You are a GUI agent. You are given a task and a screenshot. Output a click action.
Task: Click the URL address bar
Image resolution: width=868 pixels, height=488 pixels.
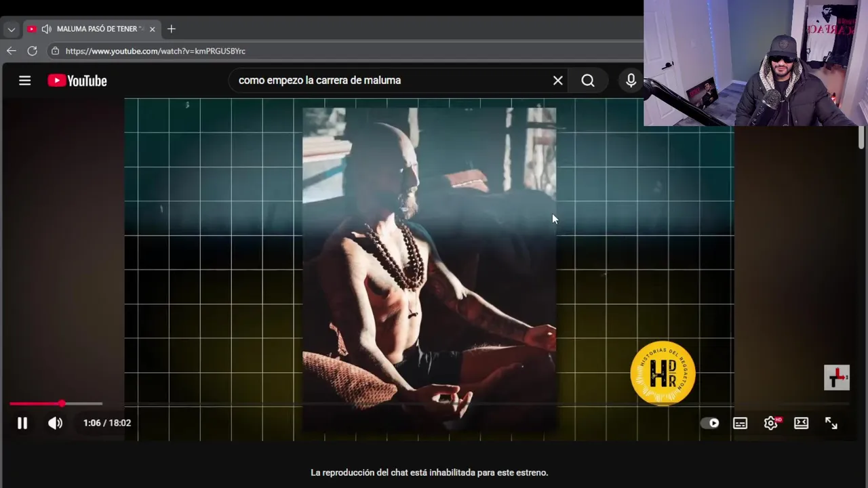click(x=344, y=51)
